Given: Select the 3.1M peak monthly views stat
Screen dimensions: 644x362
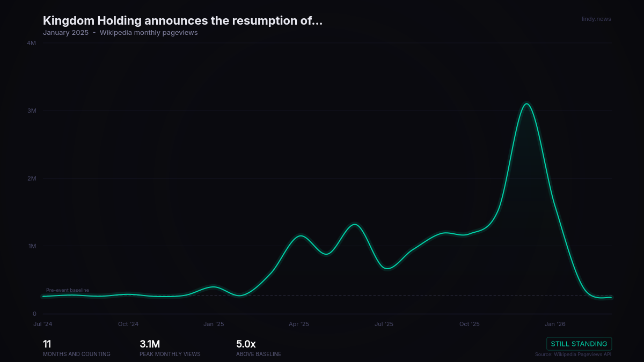Looking at the screenshot, I should pyautogui.click(x=170, y=348).
